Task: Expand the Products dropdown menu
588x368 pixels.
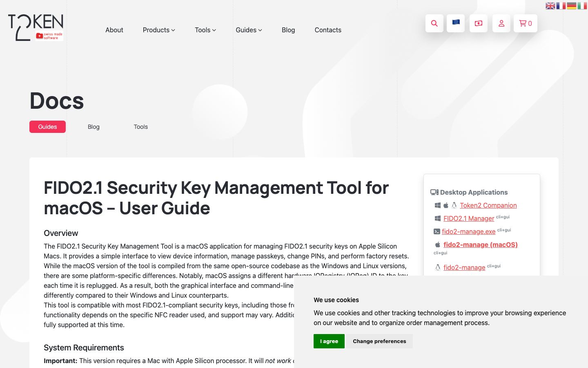Action: [159, 30]
